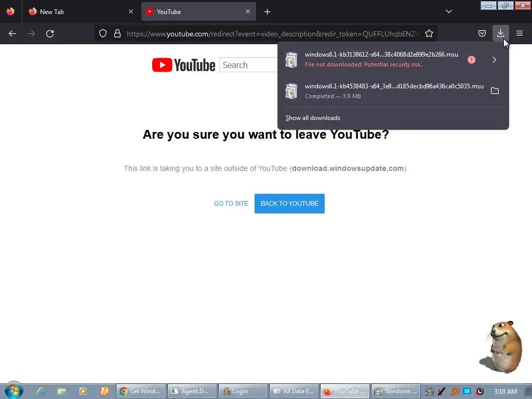The height and width of the screenshot is (399, 532).
Task: Click the round recorder tray icon
Action: (x=480, y=392)
